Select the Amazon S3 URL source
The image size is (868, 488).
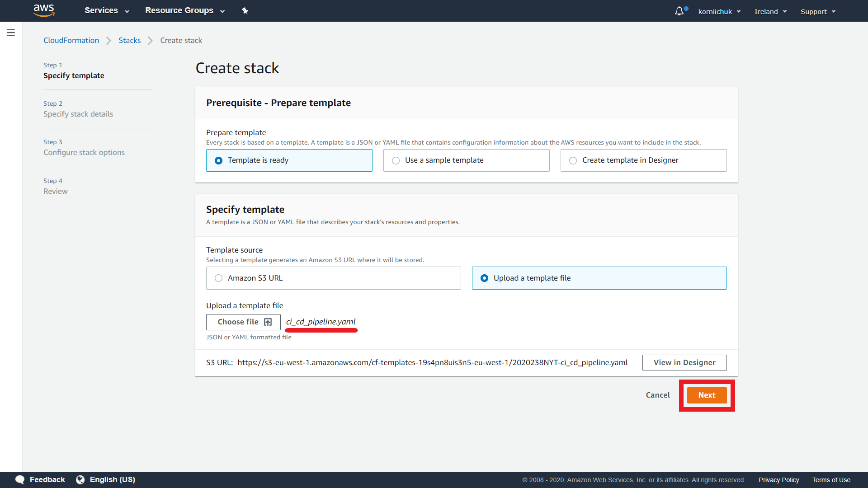pos(219,278)
